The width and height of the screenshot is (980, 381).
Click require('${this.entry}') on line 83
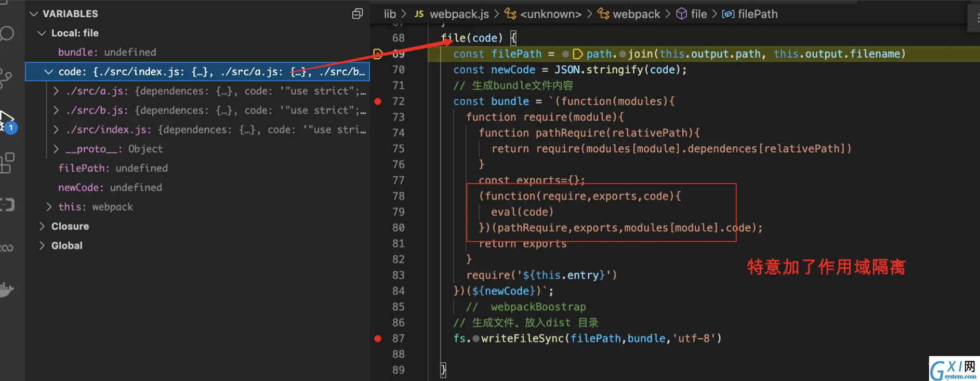541,275
